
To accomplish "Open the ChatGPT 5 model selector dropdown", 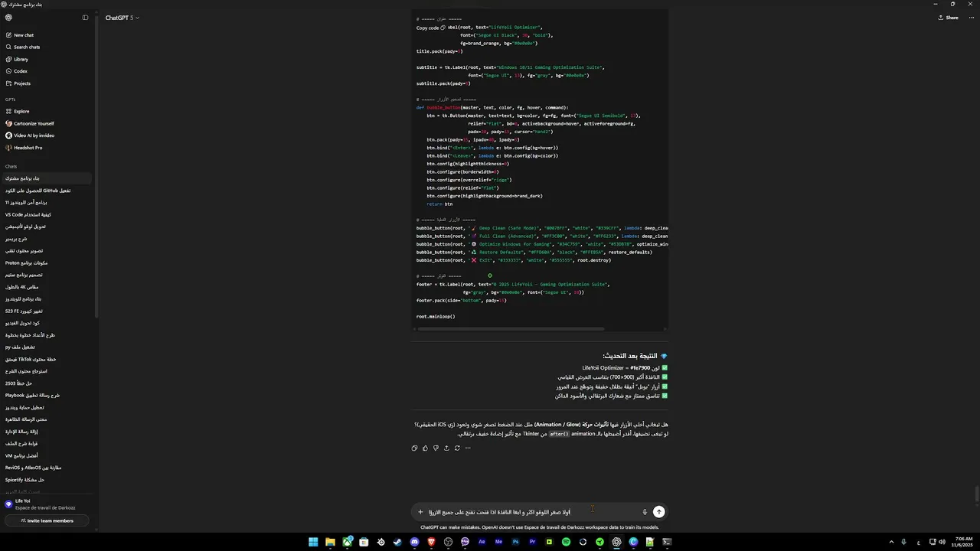I will click(121, 18).
